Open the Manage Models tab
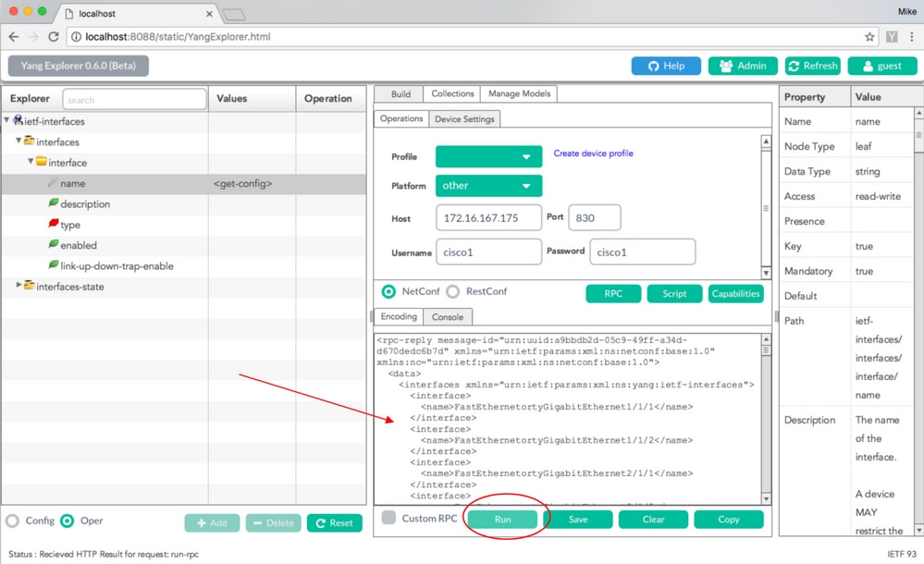924x564 pixels. pyautogui.click(x=519, y=93)
